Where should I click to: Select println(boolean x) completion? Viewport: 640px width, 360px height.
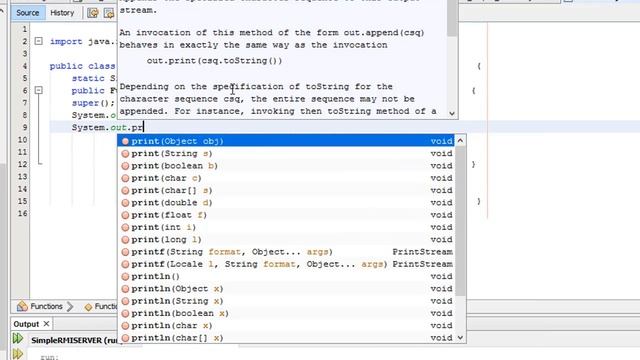click(x=286, y=313)
